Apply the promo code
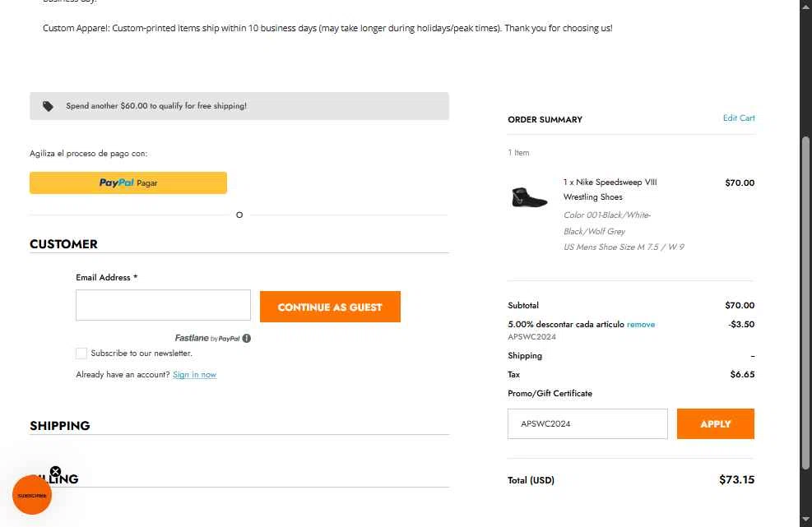This screenshot has width=812, height=527. (x=715, y=423)
